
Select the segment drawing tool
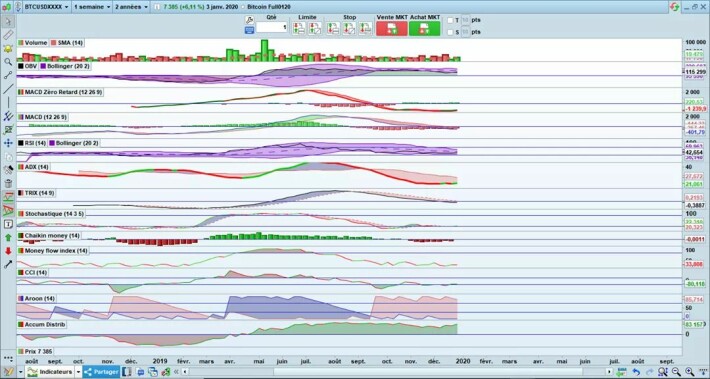point(8,75)
